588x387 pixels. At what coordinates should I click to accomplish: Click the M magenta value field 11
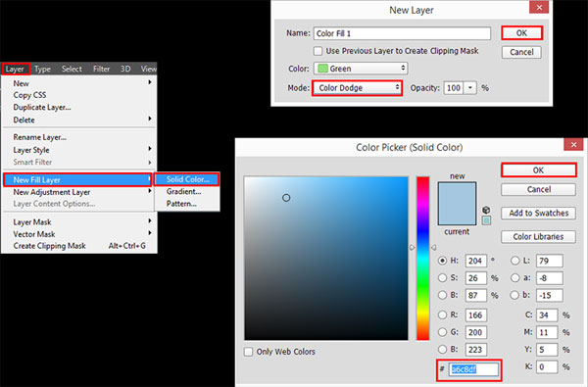click(547, 332)
